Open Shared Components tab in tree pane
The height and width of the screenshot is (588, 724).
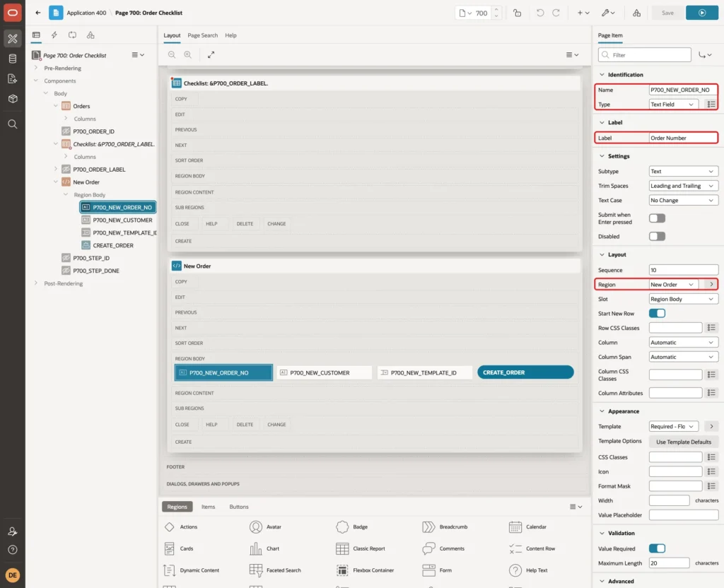click(90, 35)
